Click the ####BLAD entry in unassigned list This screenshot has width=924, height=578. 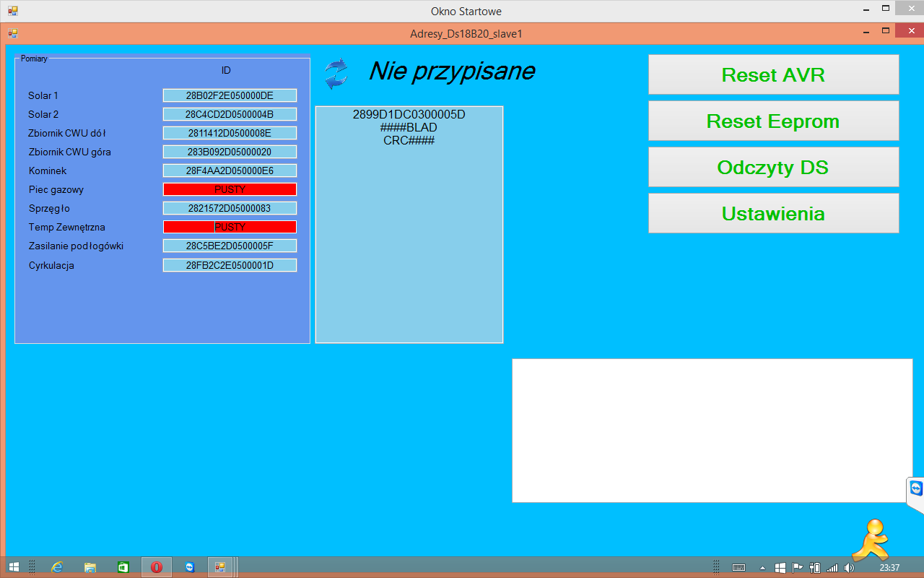(409, 127)
